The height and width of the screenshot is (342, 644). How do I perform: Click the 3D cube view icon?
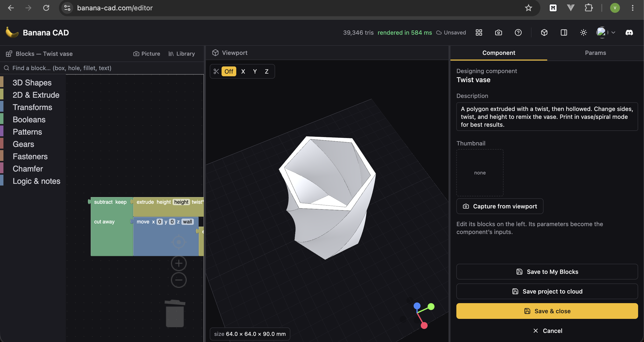click(x=544, y=32)
